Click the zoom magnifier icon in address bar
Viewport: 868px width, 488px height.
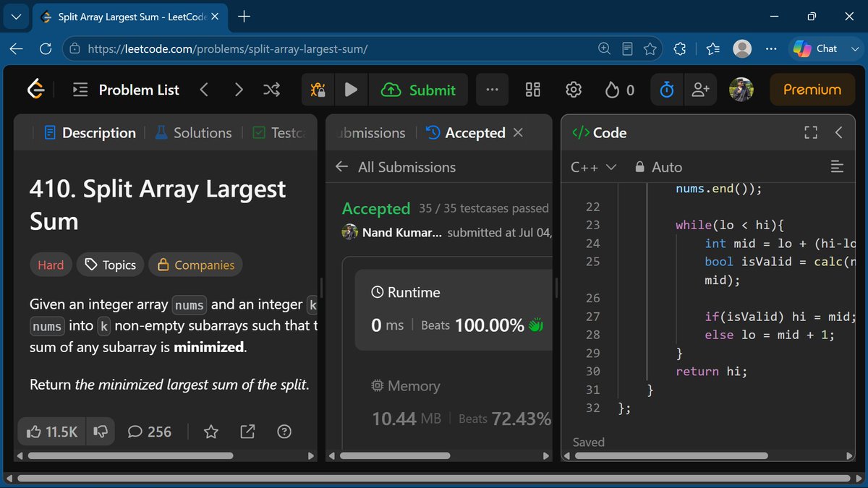point(605,48)
